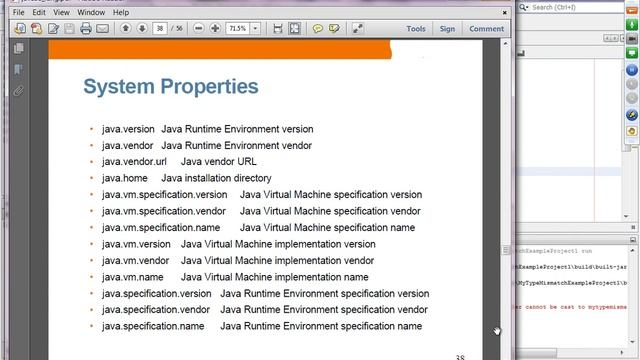The image size is (640, 360).
Task: Show bookmarks panel in sidebar
Action: coord(18,69)
